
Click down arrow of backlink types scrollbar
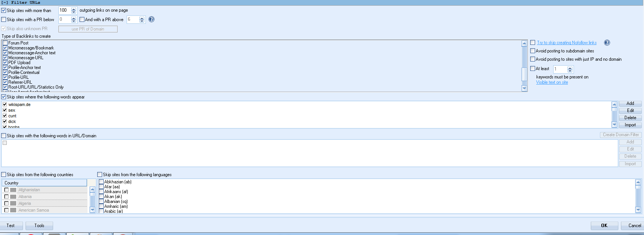[x=524, y=88]
